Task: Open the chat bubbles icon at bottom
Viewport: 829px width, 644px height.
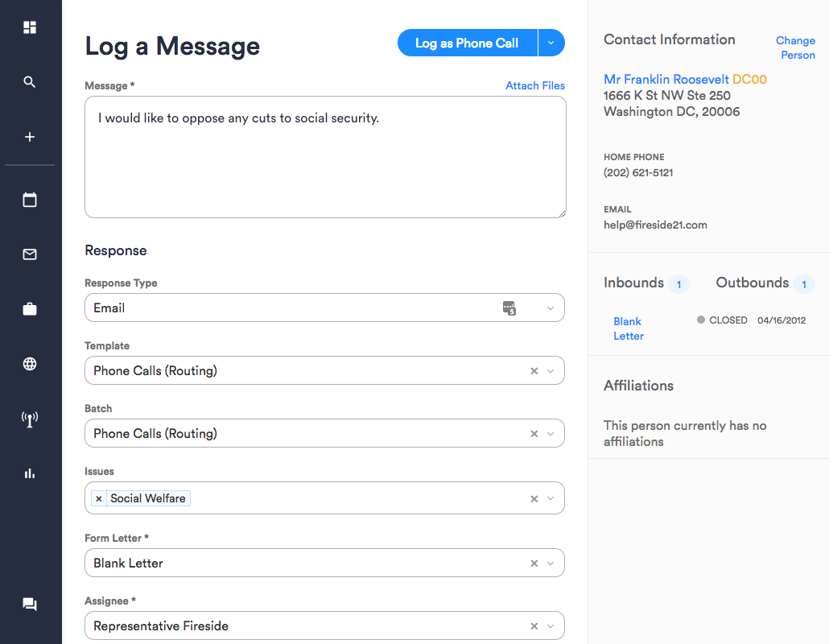Action: click(30, 605)
